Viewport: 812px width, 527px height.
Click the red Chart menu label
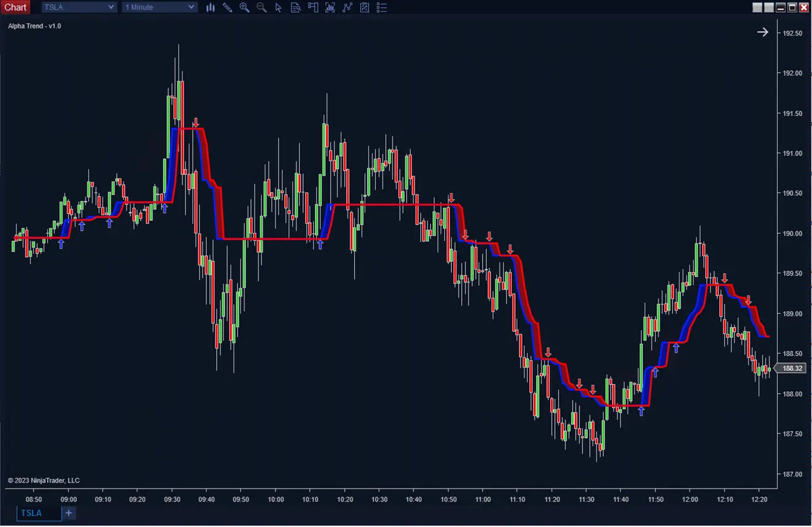tap(15, 7)
